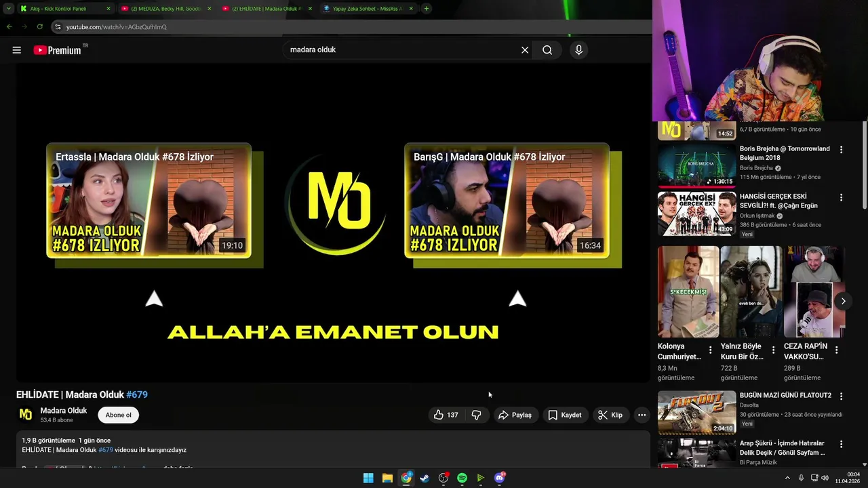Open a new browser tab
Image resolution: width=868 pixels, height=488 pixels.
point(426,9)
